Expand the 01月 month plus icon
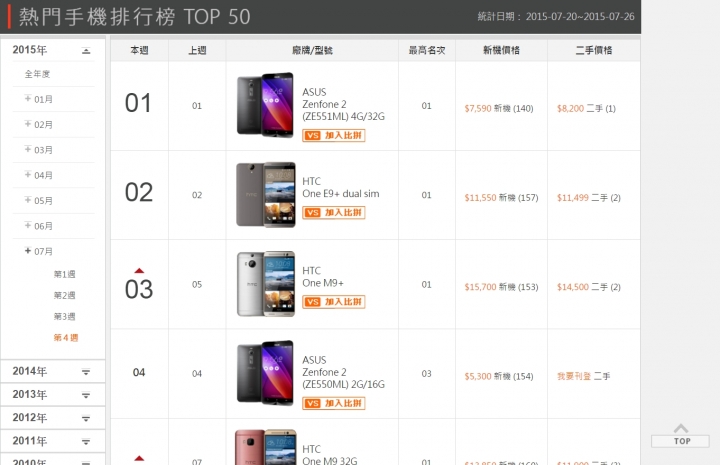Viewport: 720px width, 465px height. pos(28,99)
